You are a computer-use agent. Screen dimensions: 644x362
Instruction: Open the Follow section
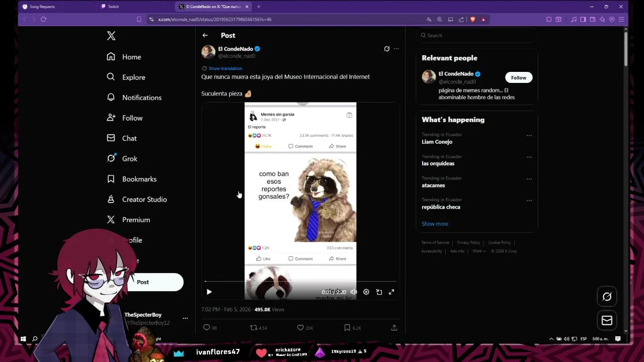[124, 118]
